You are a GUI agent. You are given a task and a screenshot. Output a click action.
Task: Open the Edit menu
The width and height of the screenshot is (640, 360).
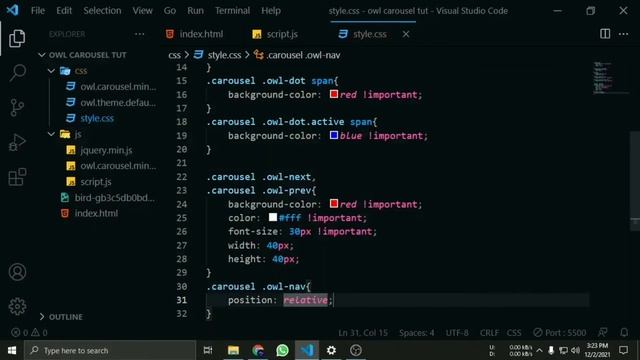64,10
